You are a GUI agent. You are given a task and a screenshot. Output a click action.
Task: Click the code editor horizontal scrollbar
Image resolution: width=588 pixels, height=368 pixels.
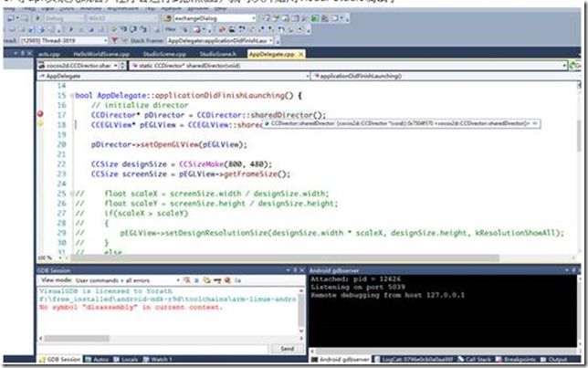(285, 258)
